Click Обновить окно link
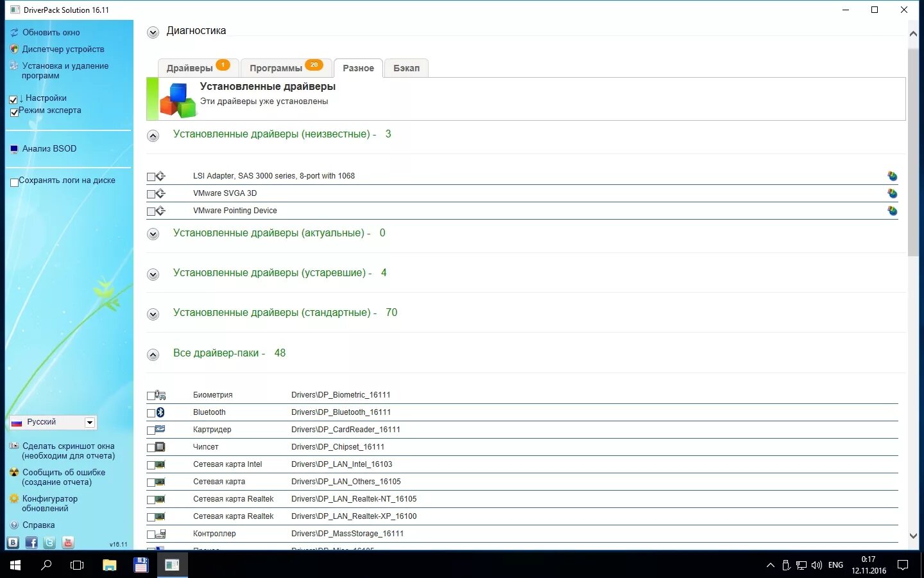 pyautogui.click(x=51, y=32)
